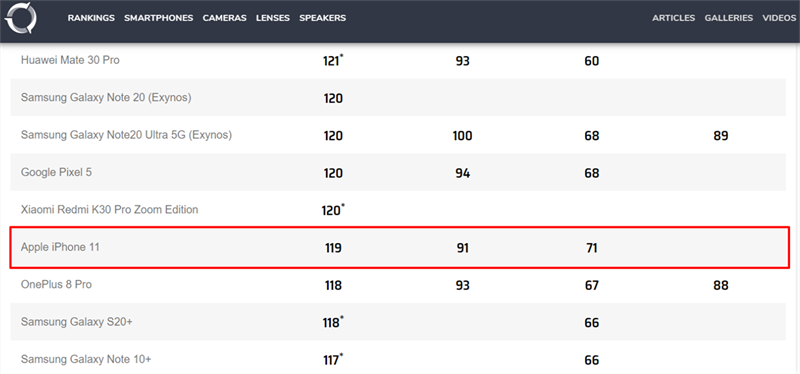Click the OnePlus 8 Pro score 88
This screenshot has height=374, width=800.
(721, 285)
